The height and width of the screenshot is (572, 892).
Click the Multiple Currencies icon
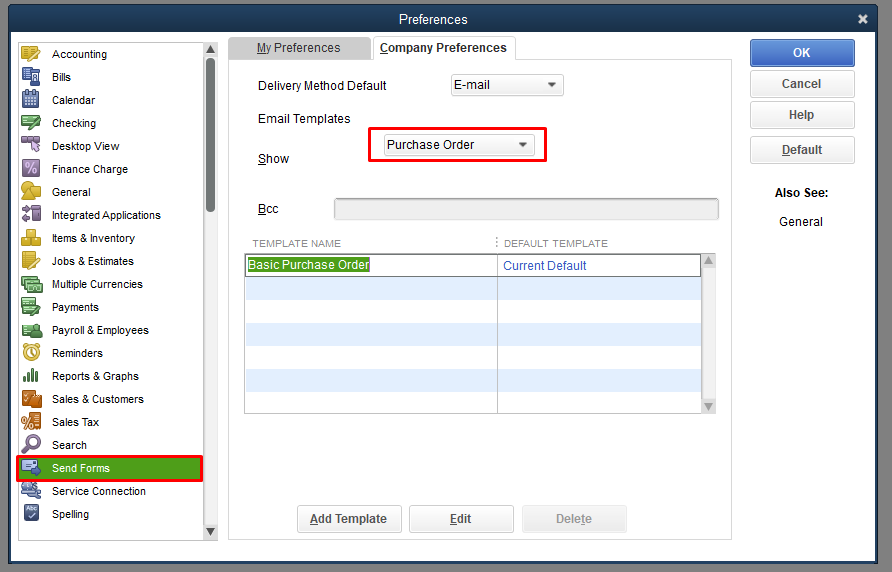coord(31,283)
